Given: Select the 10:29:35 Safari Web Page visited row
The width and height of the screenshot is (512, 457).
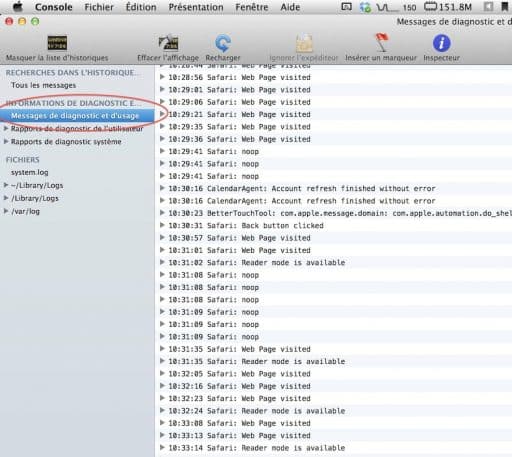Looking at the screenshot, I should (333, 127).
